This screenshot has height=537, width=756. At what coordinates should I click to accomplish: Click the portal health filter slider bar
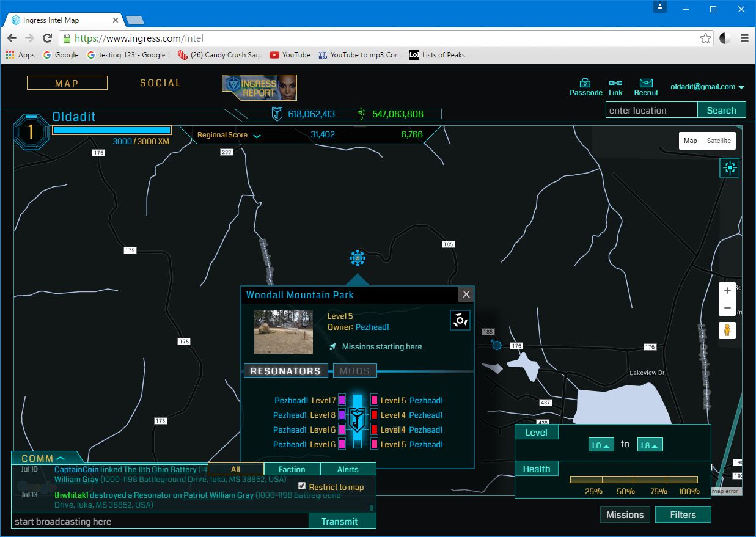click(634, 480)
